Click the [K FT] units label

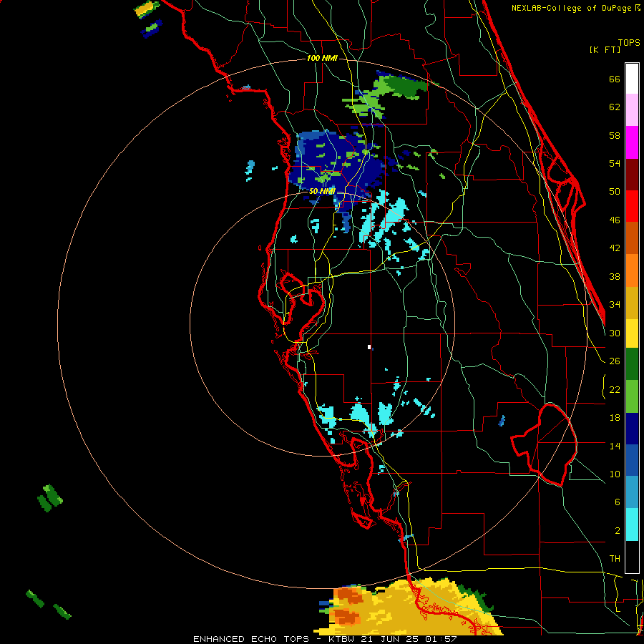605,49
